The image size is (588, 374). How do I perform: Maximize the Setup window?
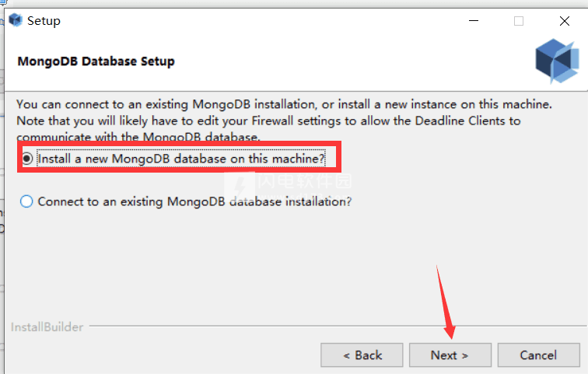519,21
